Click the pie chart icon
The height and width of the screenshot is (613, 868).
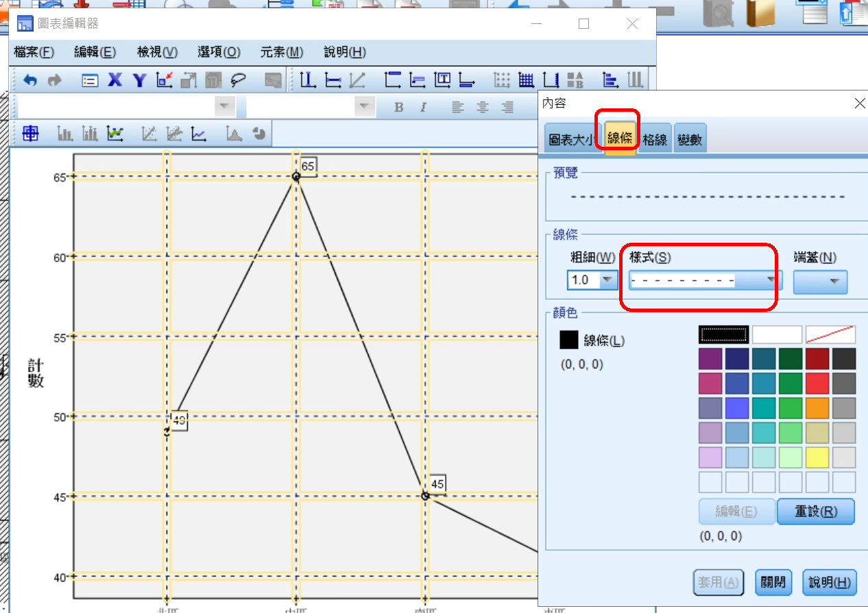(x=258, y=134)
